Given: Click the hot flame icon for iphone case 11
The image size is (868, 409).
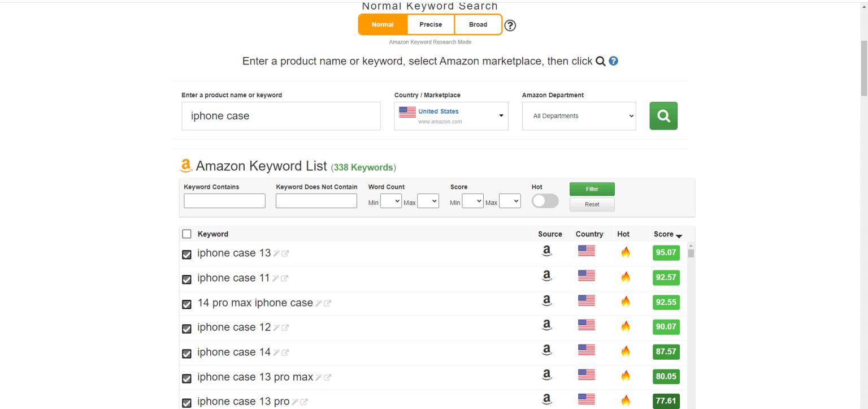Looking at the screenshot, I should (626, 277).
